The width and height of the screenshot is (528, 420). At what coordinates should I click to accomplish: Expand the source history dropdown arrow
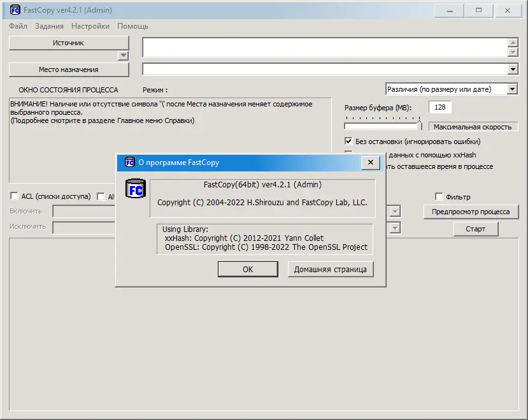[x=124, y=55]
